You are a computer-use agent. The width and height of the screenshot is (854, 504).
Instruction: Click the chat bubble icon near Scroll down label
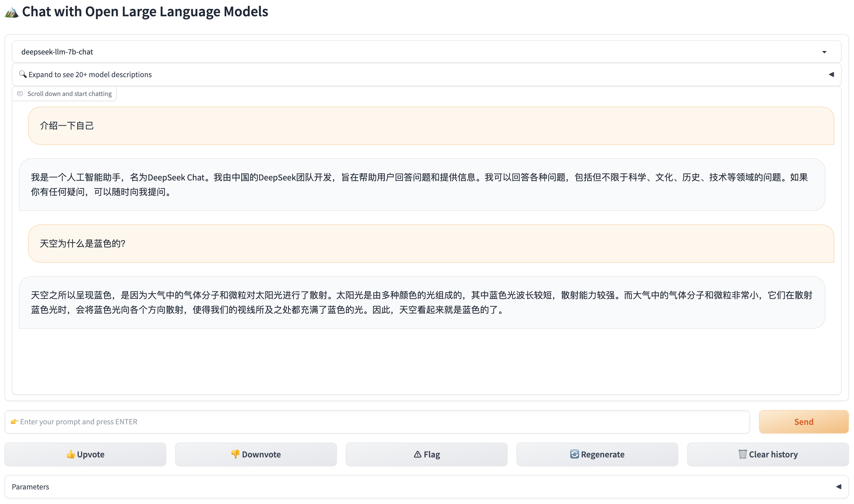(x=20, y=94)
